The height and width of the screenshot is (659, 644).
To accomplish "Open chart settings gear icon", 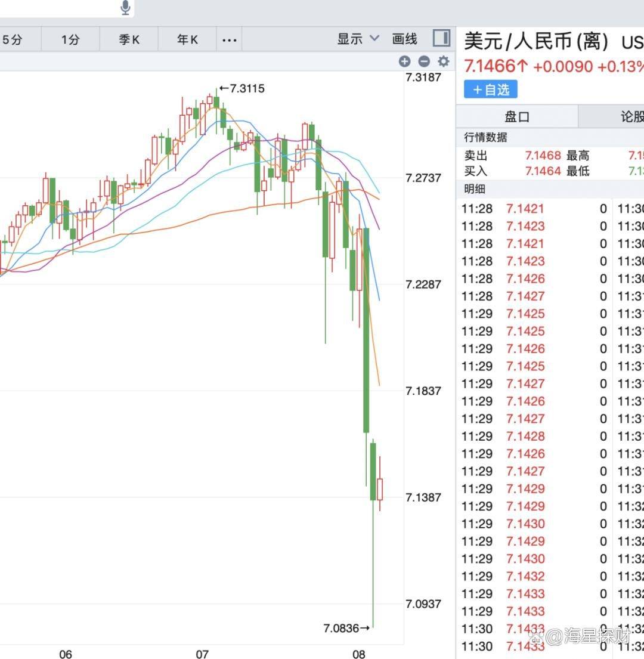I will pyautogui.click(x=444, y=61).
